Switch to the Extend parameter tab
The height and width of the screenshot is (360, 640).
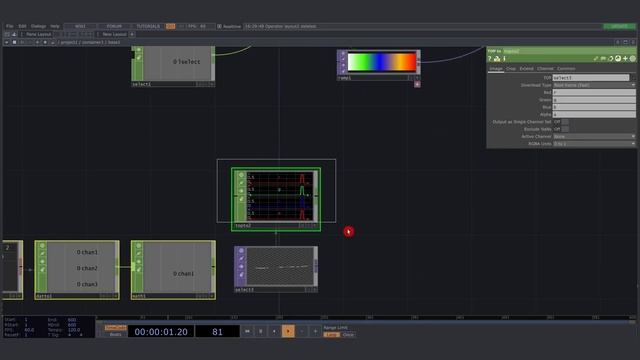pos(526,69)
